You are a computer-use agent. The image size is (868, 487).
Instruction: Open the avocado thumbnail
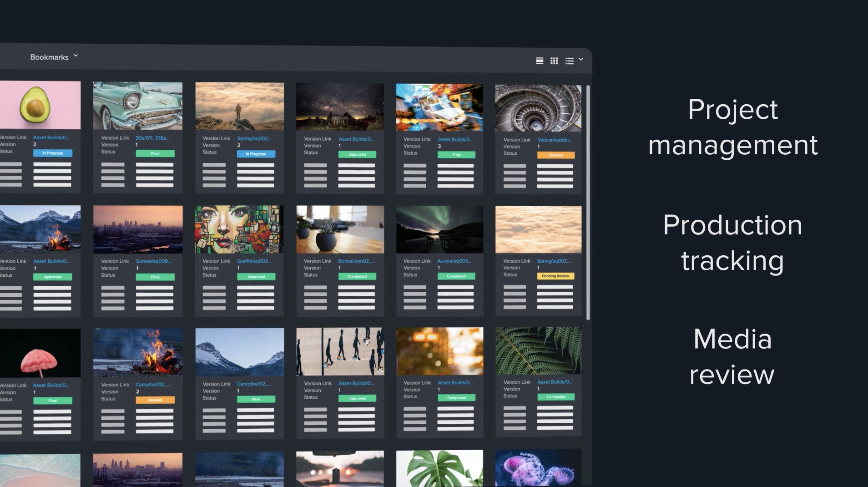[40, 105]
